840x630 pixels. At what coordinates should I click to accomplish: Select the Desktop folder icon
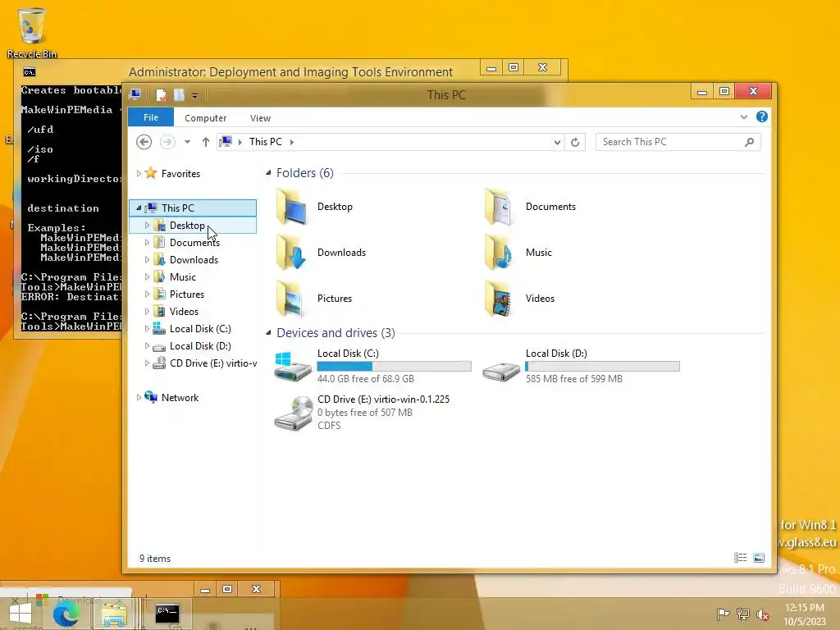tap(292, 206)
